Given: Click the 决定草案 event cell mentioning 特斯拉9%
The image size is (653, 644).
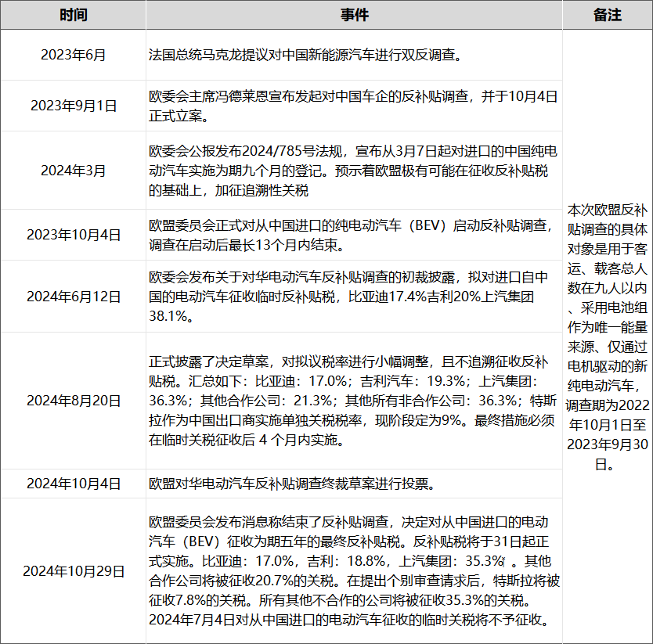Looking at the screenshot, I should pos(354,401).
